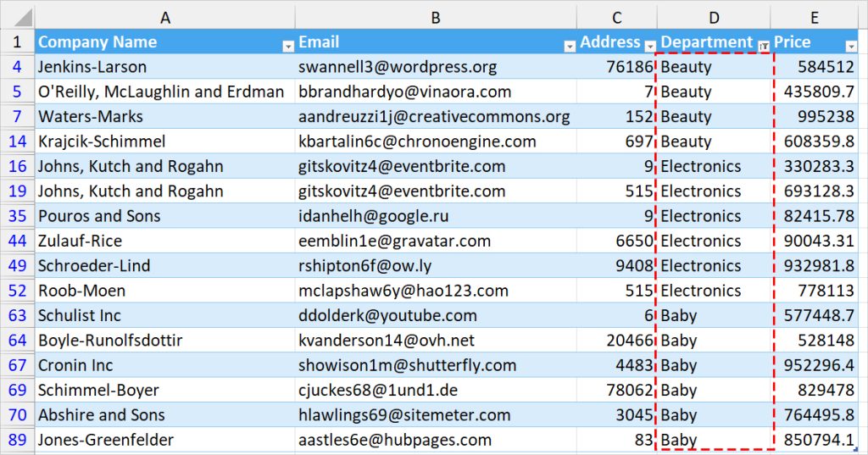Click email showison1m@shutterfly.com
The image size is (868, 455).
(x=408, y=366)
